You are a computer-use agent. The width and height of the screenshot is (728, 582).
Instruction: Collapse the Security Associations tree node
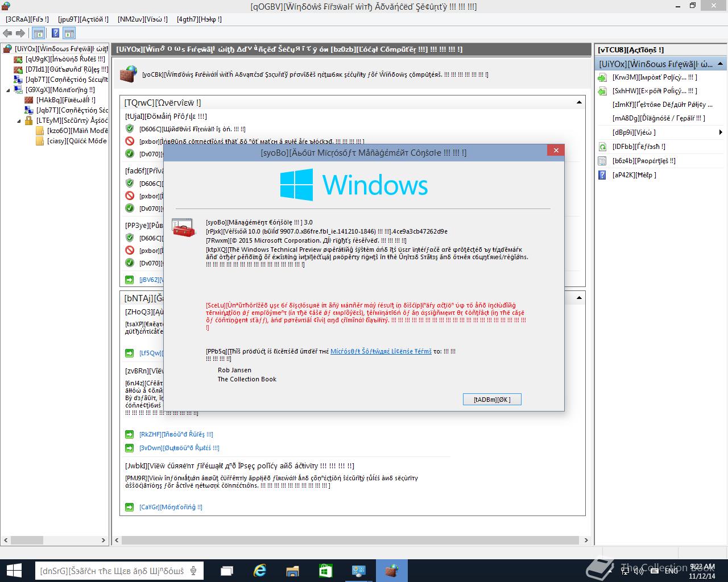pos(19,120)
